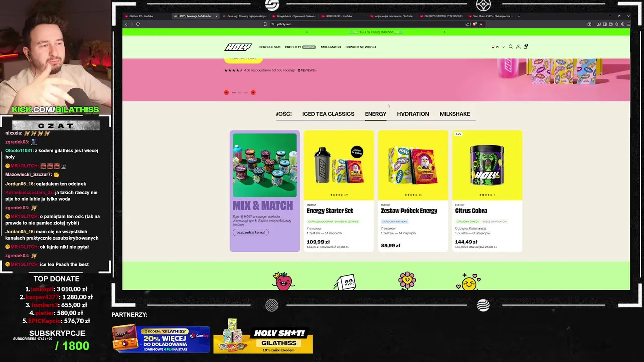This screenshot has width=644, height=362.
Task: Open the REVIEWS link under rating
Action: click(x=307, y=70)
